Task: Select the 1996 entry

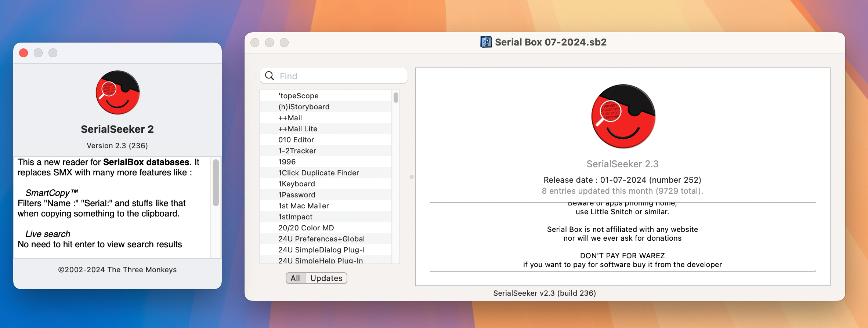Action: click(x=326, y=162)
